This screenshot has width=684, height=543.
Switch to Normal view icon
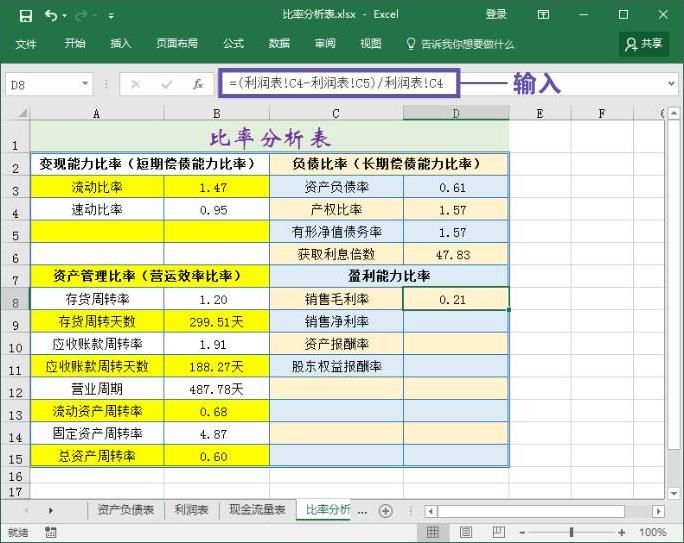(432, 532)
